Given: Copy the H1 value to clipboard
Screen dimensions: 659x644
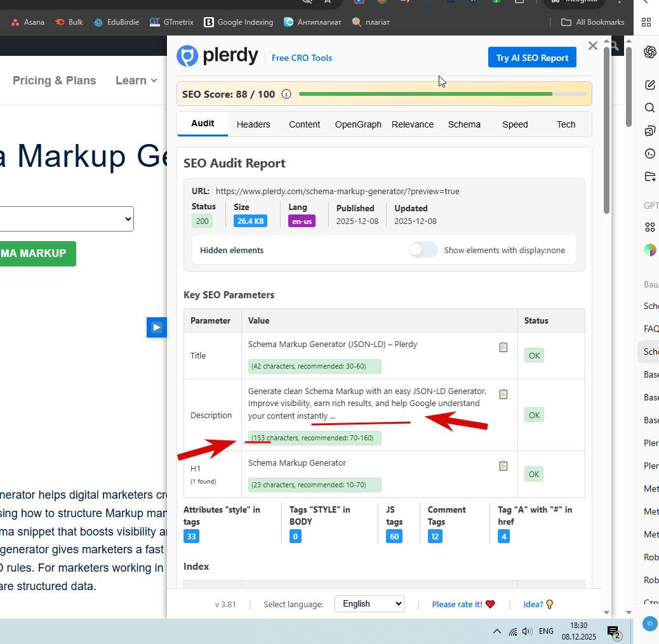Looking at the screenshot, I should point(503,466).
